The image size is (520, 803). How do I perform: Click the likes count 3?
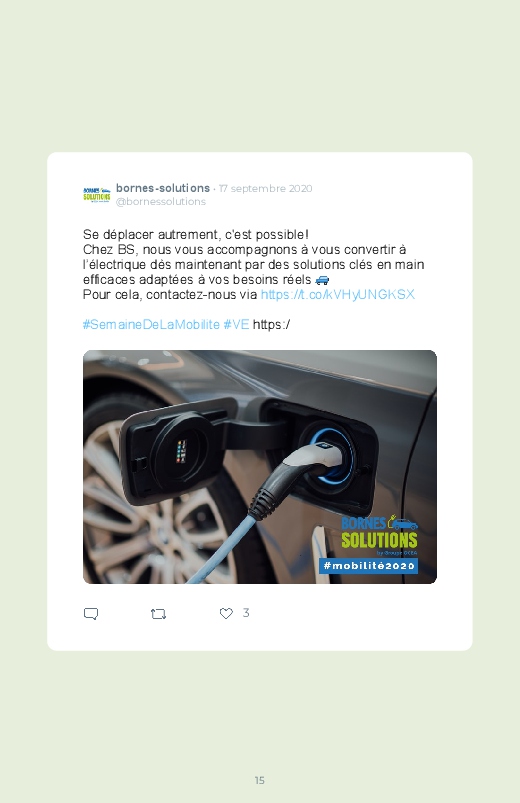(x=246, y=612)
